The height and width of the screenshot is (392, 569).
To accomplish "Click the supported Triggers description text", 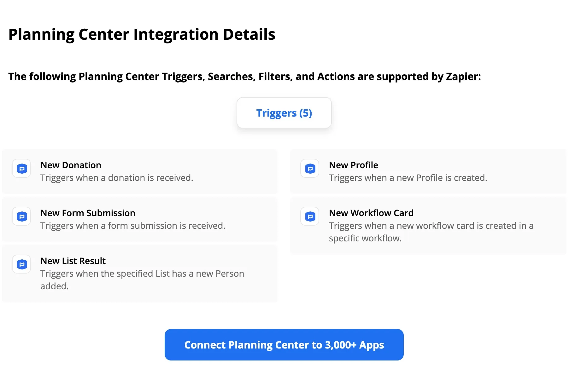I will point(245,76).
